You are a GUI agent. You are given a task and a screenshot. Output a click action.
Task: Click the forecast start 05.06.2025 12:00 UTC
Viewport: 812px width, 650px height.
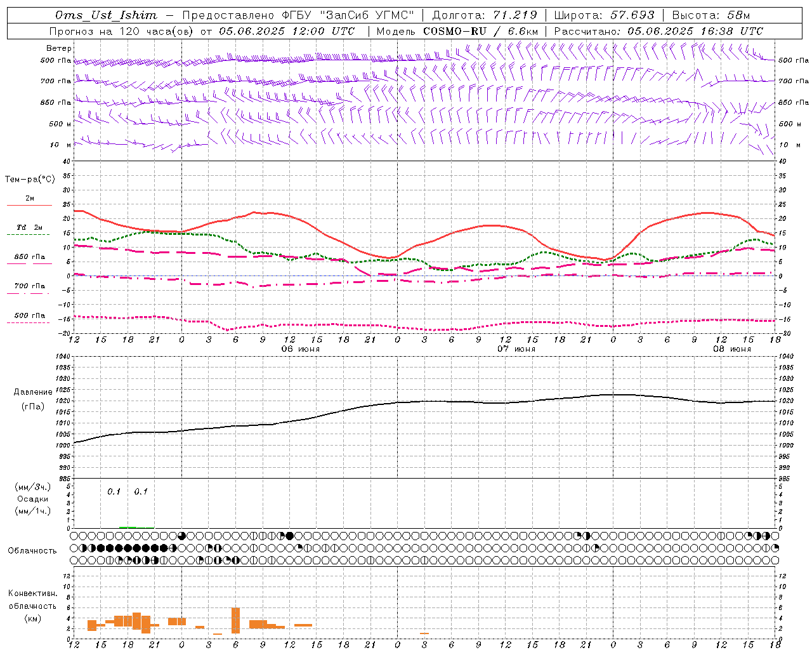287,31
